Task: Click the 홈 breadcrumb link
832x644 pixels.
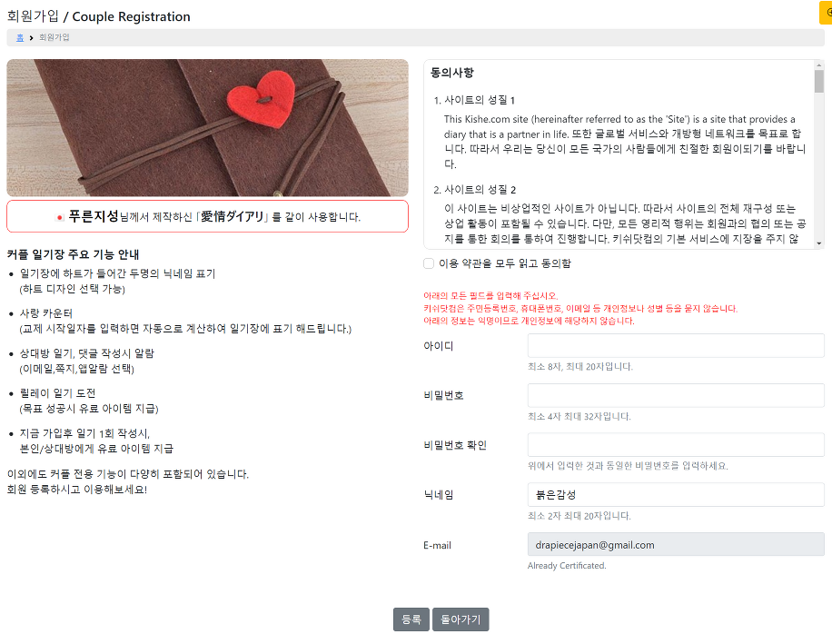Action: click(x=20, y=37)
